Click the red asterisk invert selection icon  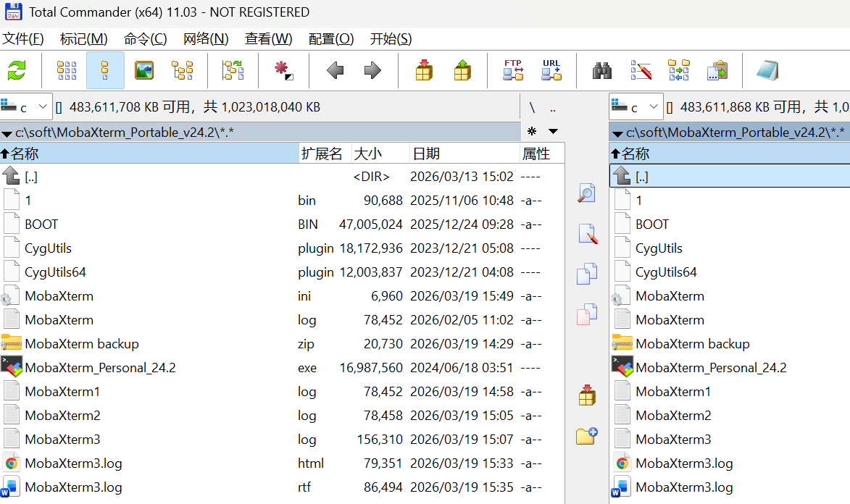click(x=283, y=70)
